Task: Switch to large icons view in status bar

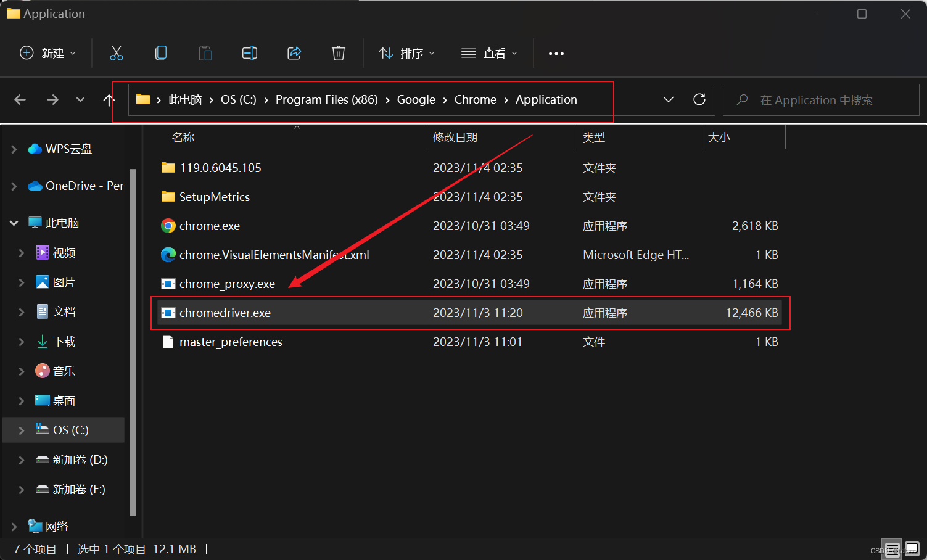Action: pos(912,548)
